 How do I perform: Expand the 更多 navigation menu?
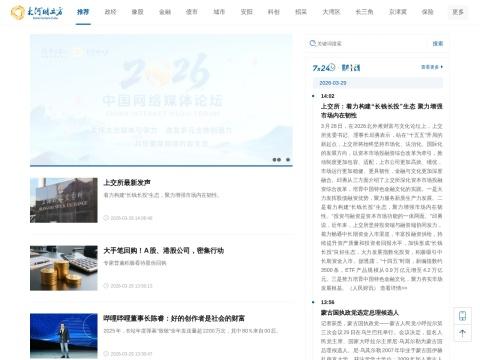click(x=458, y=12)
